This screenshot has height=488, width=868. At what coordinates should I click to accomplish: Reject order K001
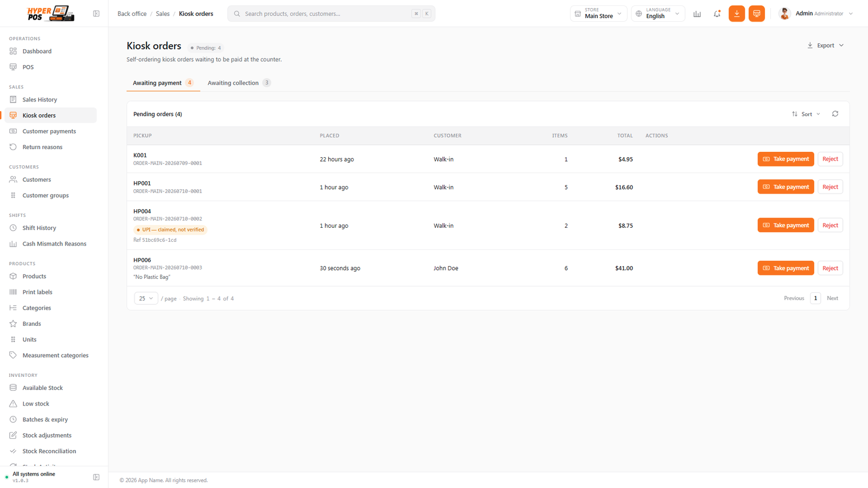[830, 159]
